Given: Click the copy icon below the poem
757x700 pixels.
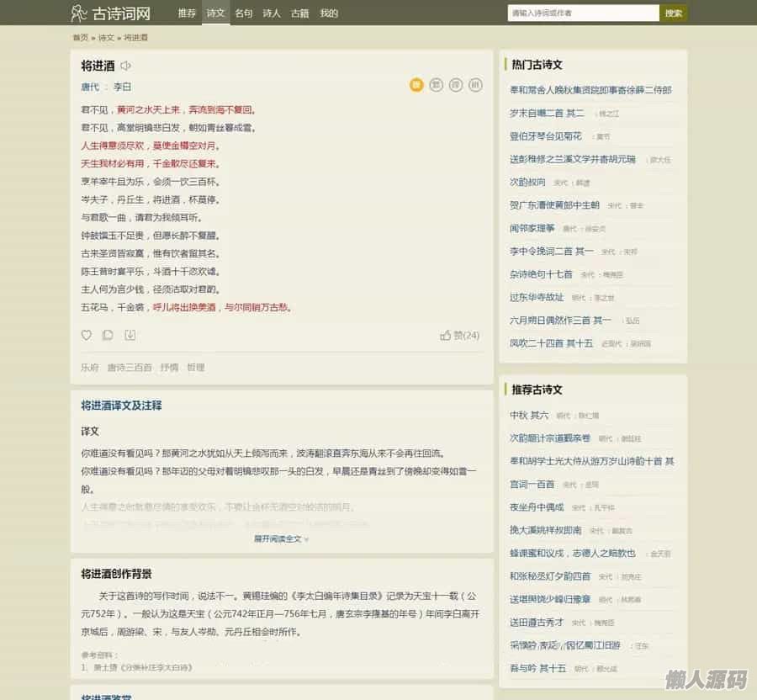Looking at the screenshot, I should pos(108,335).
